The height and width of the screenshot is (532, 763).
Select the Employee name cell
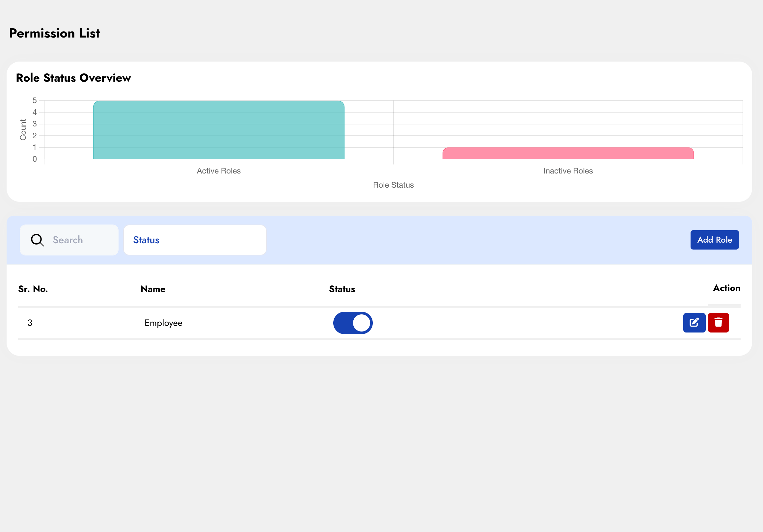[x=163, y=323]
